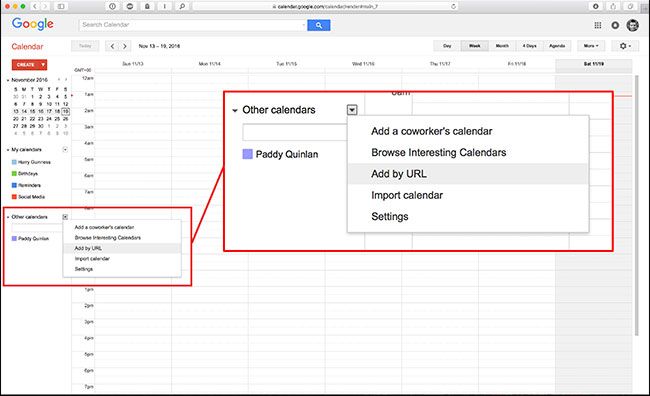The width and height of the screenshot is (650, 396).
Task: Toggle the Birthdays calendar
Action: (27, 173)
